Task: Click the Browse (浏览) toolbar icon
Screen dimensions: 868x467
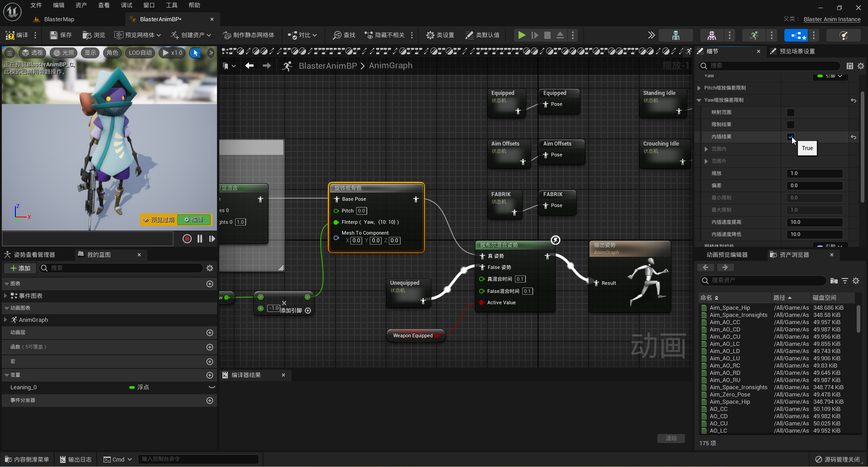Action: (x=94, y=35)
